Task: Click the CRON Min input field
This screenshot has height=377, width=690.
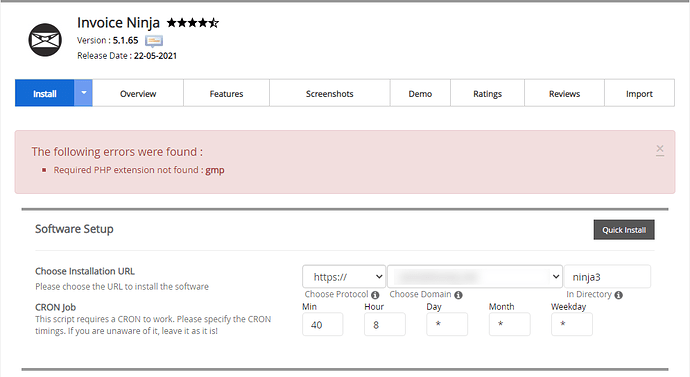Action: [323, 325]
